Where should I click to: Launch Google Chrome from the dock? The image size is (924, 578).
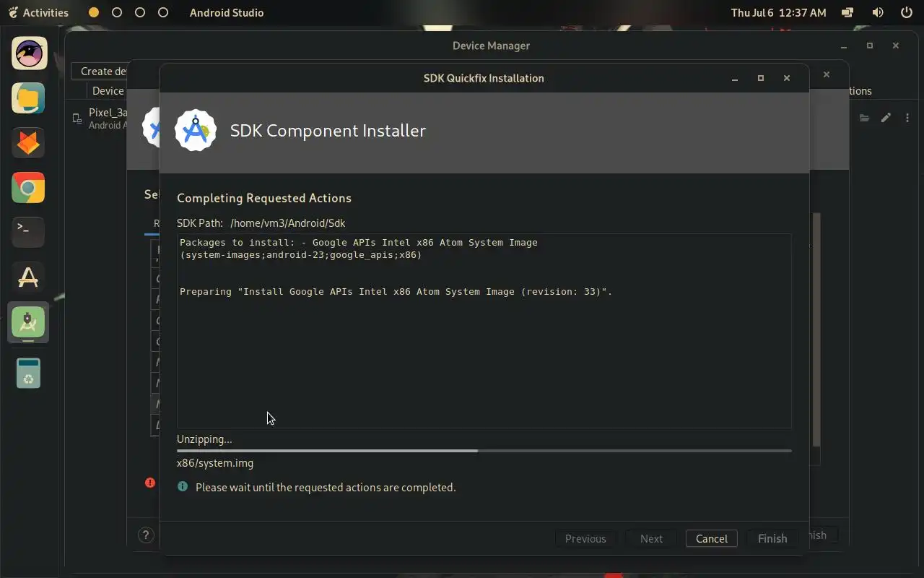point(29,188)
